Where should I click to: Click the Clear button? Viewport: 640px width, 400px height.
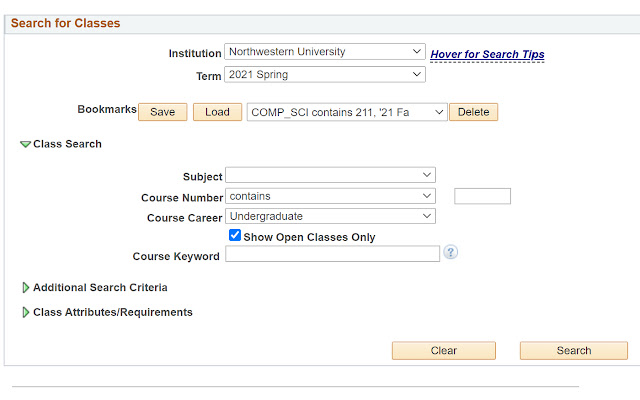pos(443,351)
